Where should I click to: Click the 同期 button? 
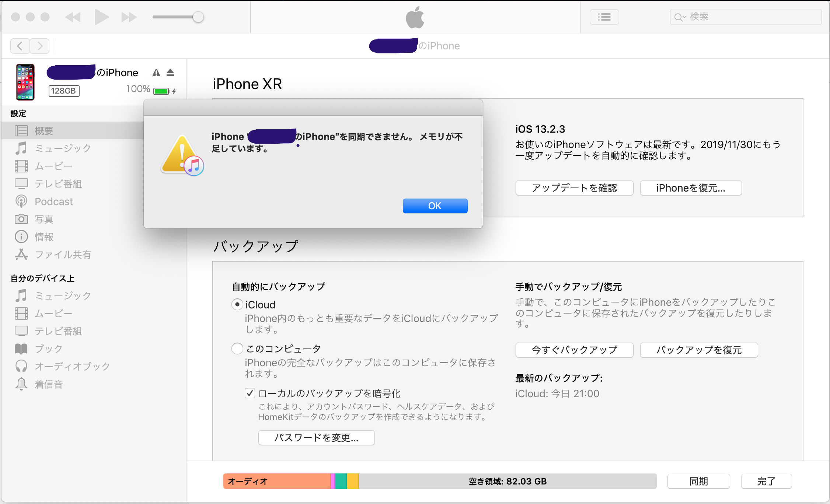(x=698, y=481)
